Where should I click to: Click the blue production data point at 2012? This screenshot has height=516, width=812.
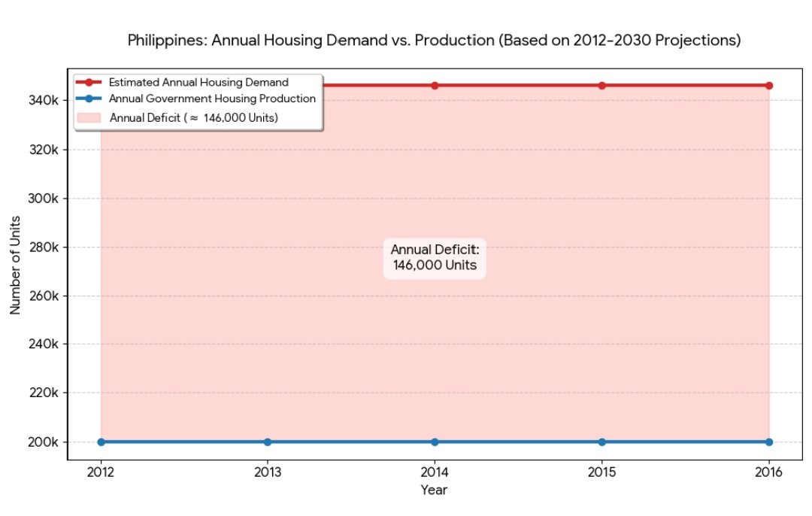click(101, 442)
